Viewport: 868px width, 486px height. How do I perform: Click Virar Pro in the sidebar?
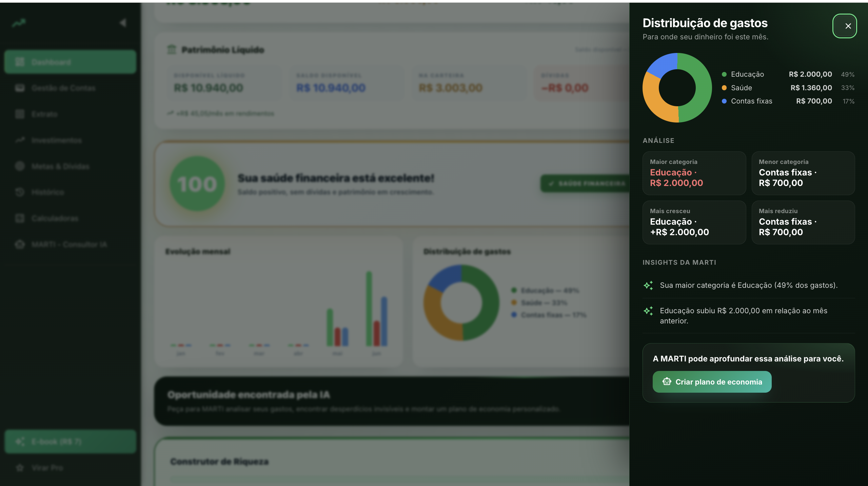pos(70,468)
